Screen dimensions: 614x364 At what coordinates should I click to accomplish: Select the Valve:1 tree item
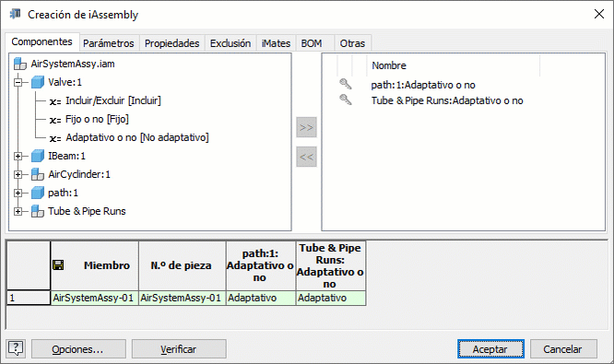[65, 82]
